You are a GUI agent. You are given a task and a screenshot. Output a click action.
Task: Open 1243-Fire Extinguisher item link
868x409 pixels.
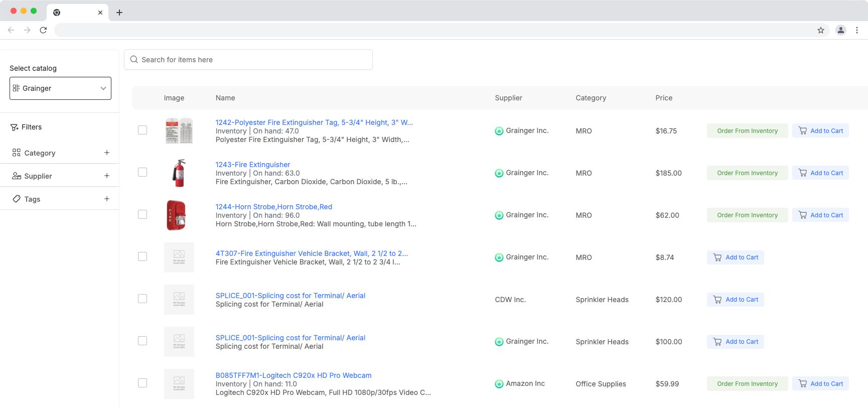pos(253,165)
